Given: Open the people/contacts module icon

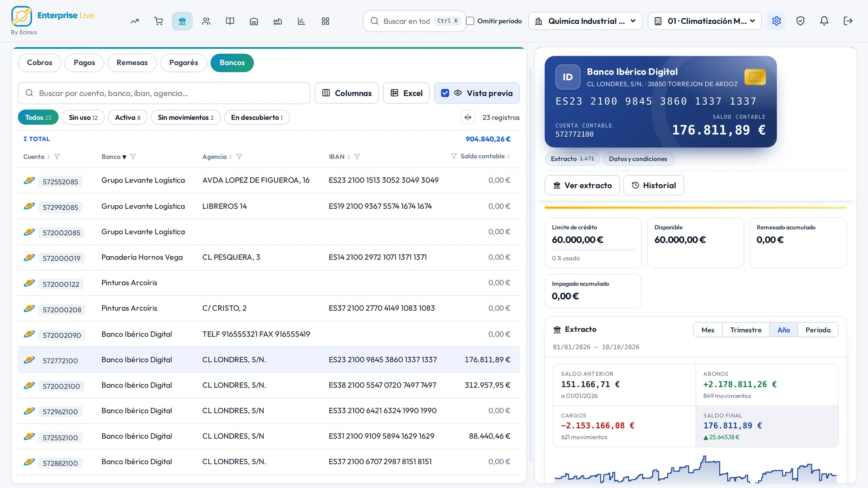Looking at the screenshot, I should tap(206, 21).
